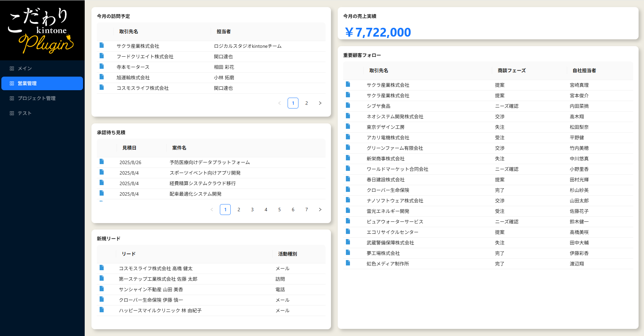Click record icon for シブヤ食品 row

(x=348, y=105)
